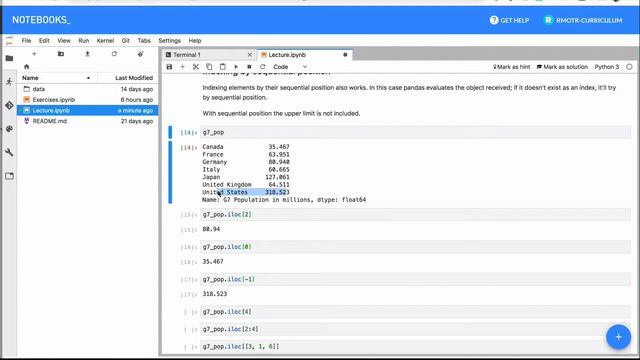The height and width of the screenshot is (360, 640).
Task: Click the Japan row in output
Action: click(246, 177)
